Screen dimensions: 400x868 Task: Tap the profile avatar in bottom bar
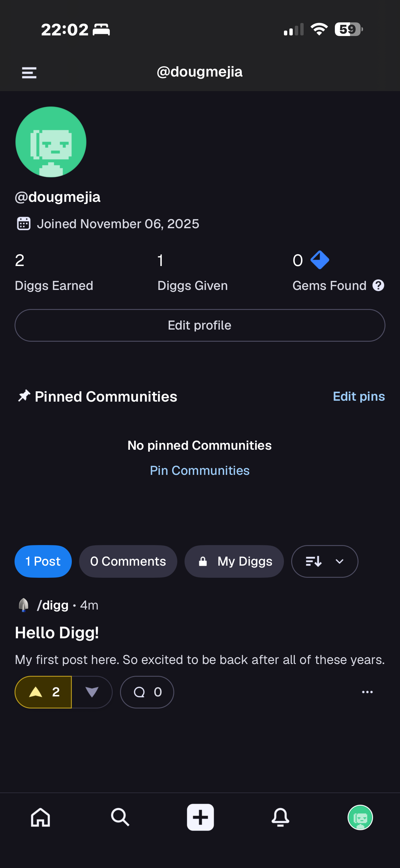click(x=360, y=817)
